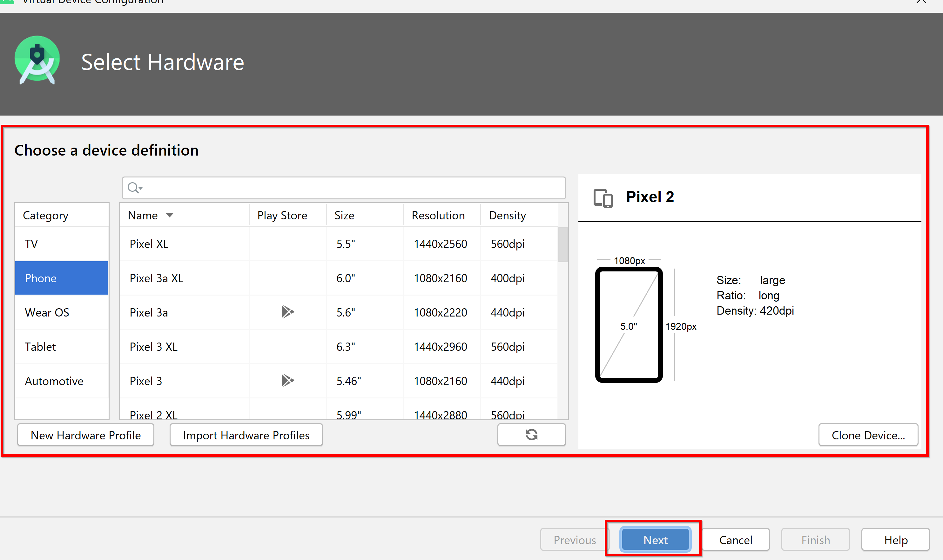Proceed with the Next button
943x560 pixels.
[x=655, y=540]
